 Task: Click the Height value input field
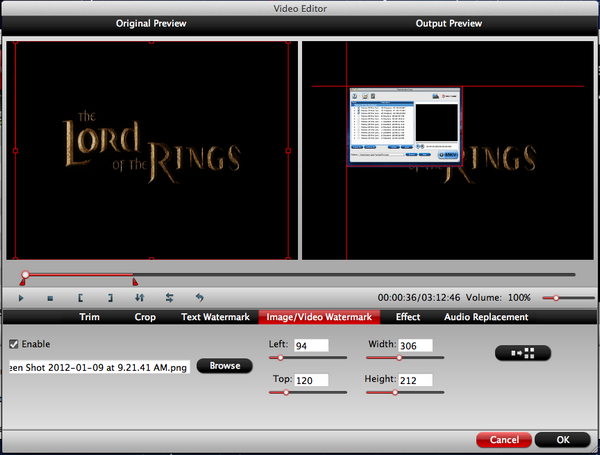click(x=416, y=380)
